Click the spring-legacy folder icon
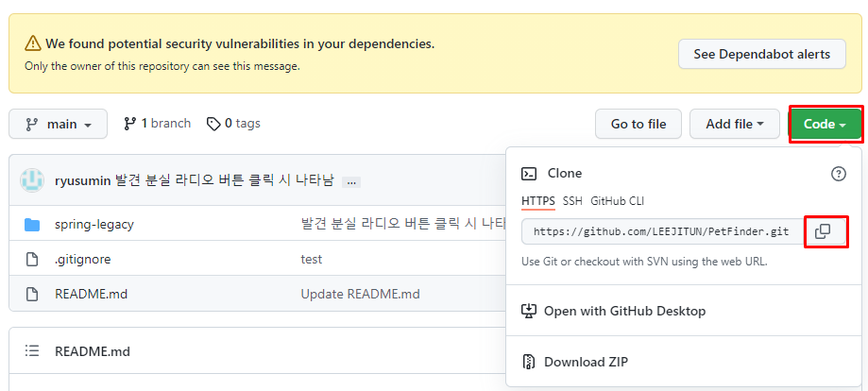 32,225
